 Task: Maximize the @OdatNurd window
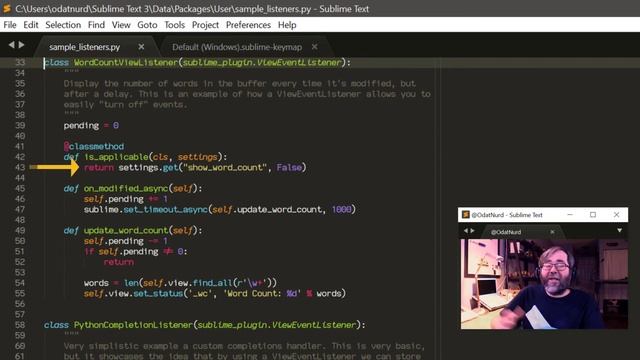click(593, 215)
